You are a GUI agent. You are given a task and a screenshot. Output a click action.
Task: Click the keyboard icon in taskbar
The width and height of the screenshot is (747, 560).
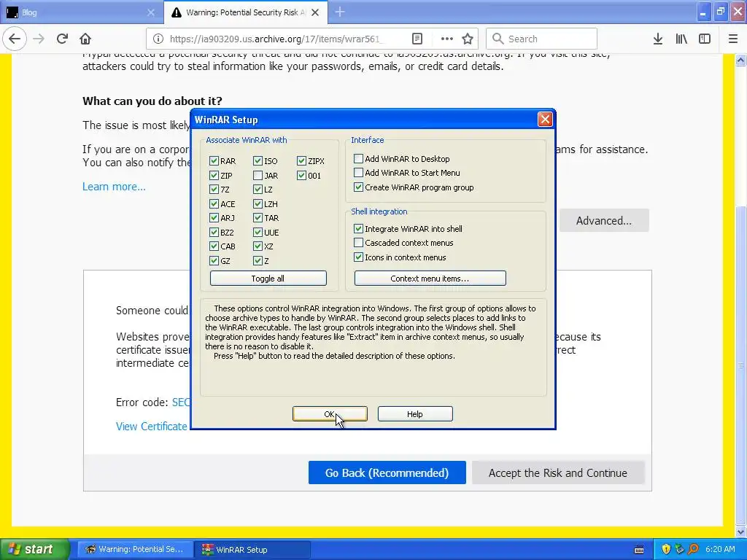(x=639, y=550)
